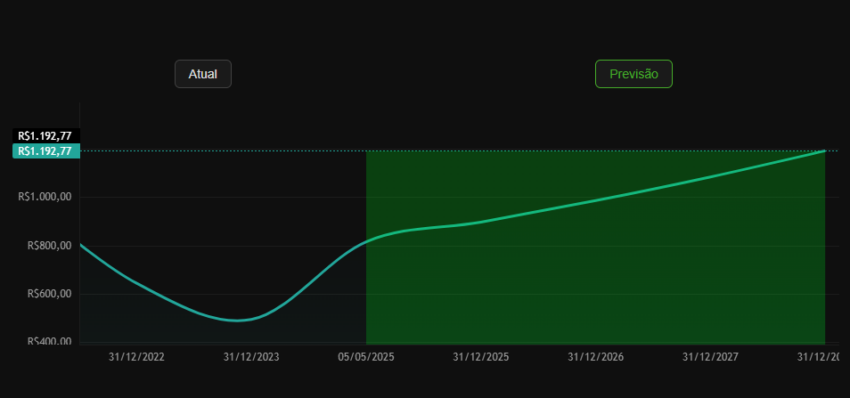Click the teal R$1.192,77 price tag
The width and height of the screenshot is (850, 398).
46,151
